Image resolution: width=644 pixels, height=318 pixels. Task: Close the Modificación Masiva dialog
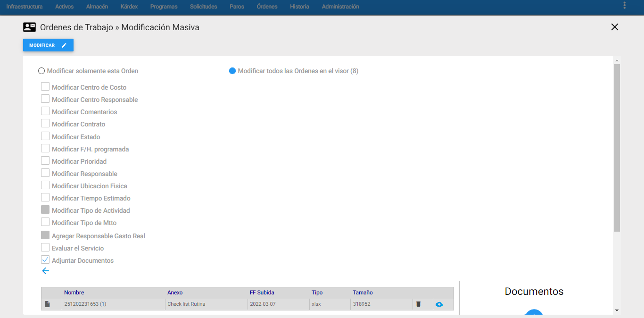coord(614,27)
